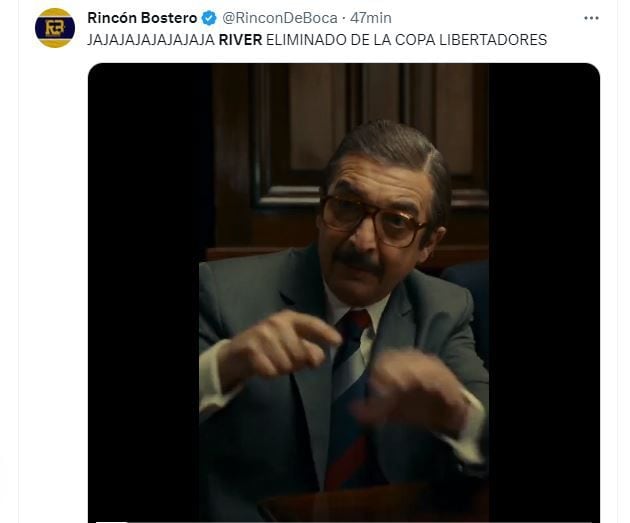Click the man's pointing hand in video
This screenshot has width=630, height=523.
tap(279, 347)
